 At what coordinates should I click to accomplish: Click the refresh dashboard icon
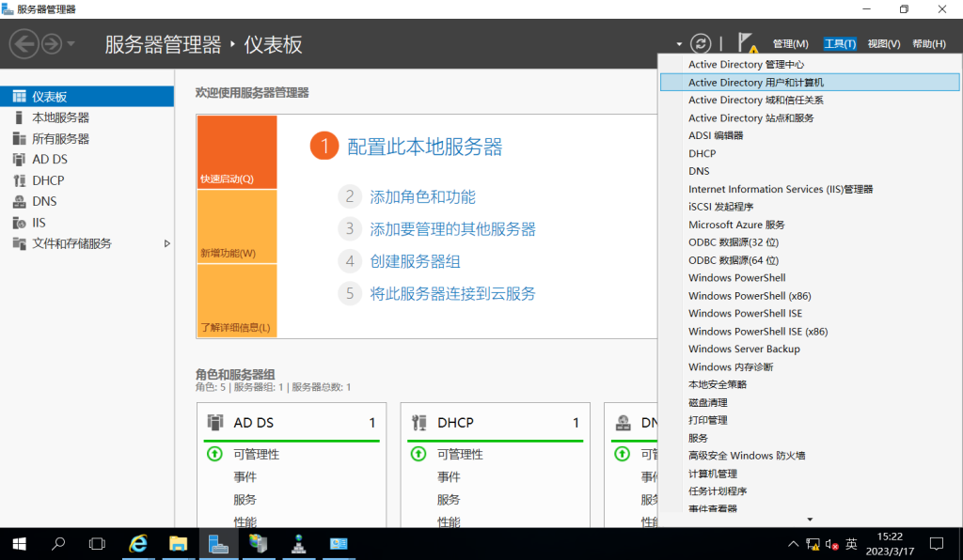[x=700, y=43]
